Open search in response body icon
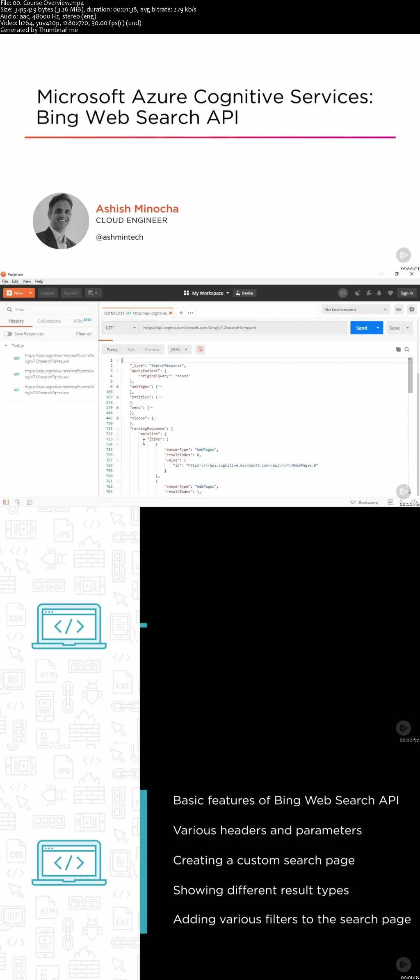The width and height of the screenshot is (420, 980). 407,349
